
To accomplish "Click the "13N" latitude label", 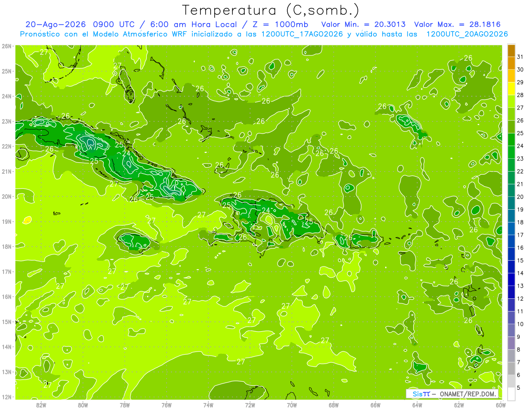I will (x=7, y=372).
